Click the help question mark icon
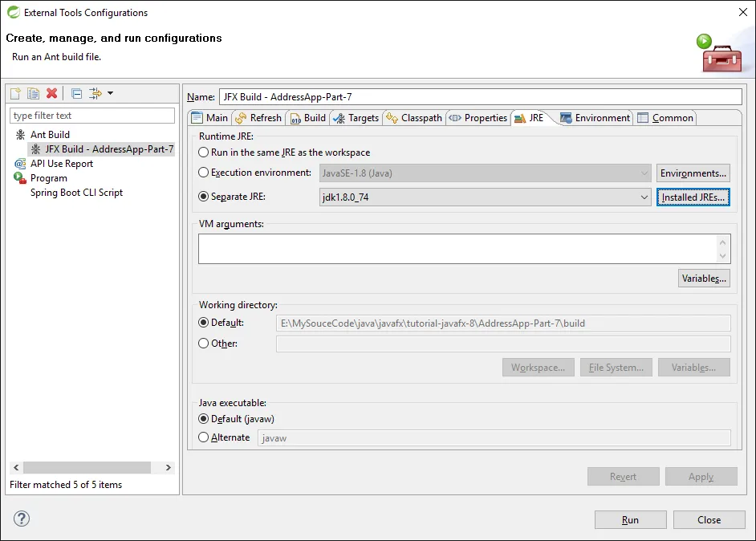Viewport: 756px width, 541px height. 22,519
